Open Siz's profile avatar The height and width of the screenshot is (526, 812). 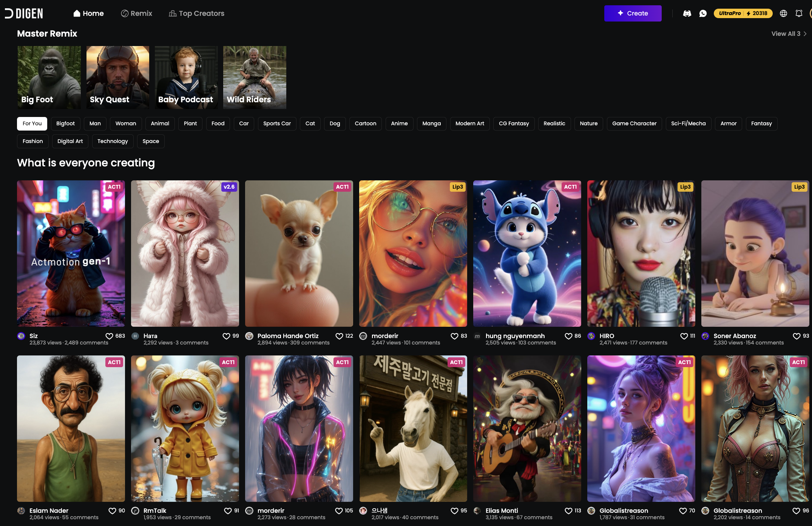[x=21, y=336]
